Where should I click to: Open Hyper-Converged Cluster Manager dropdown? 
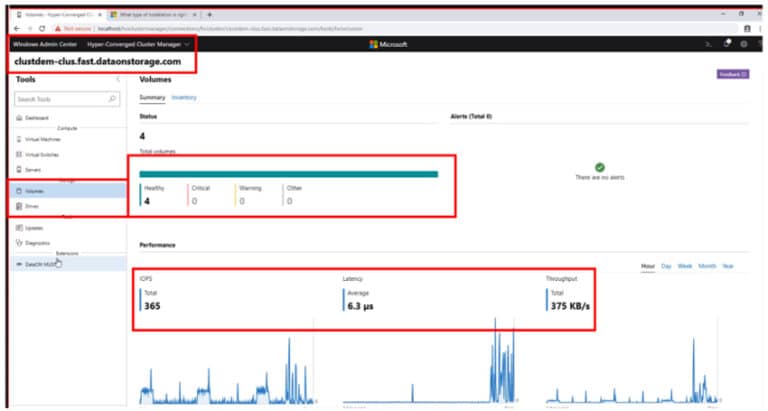(138, 44)
